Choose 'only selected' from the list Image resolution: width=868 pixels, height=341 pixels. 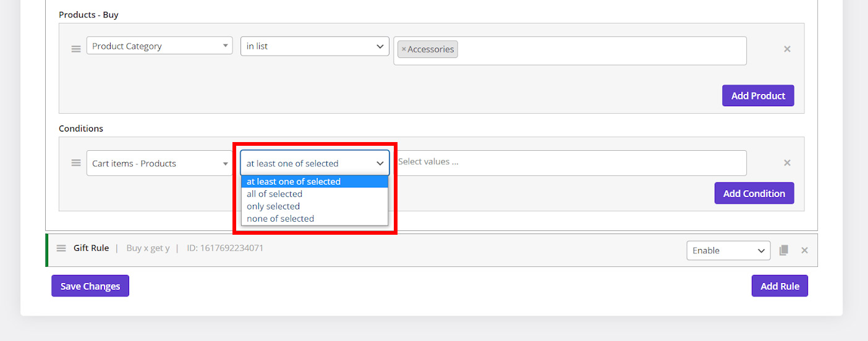click(x=273, y=206)
